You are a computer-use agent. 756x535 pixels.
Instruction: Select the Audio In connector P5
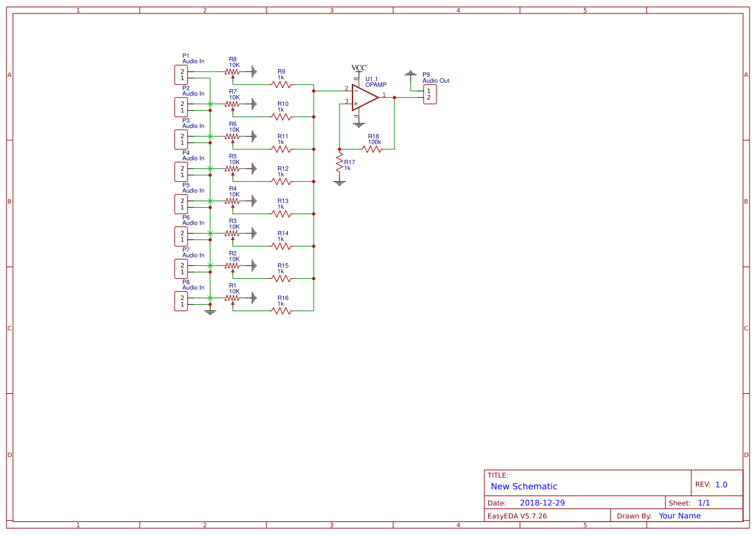pyautogui.click(x=180, y=203)
